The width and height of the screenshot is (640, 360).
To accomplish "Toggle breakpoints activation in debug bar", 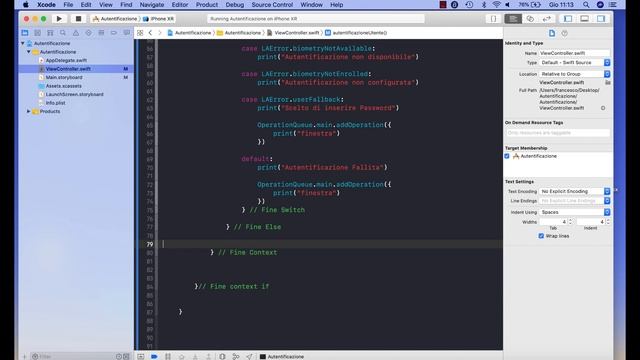I will (154, 356).
